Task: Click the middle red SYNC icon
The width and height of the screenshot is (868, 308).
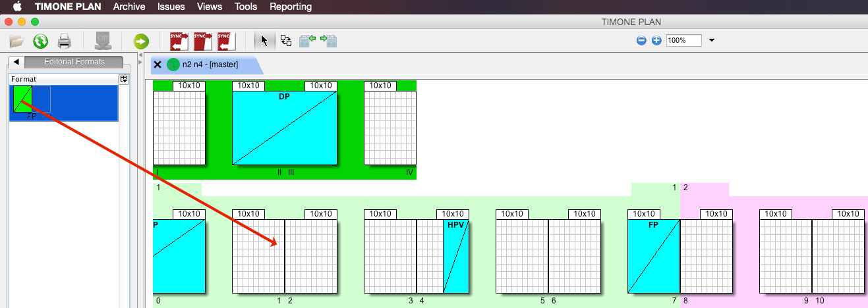Action: point(203,41)
